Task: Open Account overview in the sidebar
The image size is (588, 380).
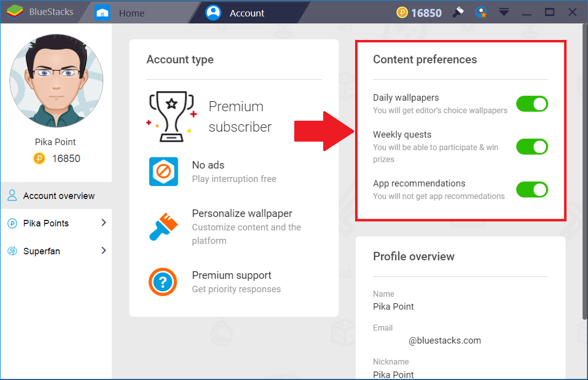Action: tap(56, 195)
